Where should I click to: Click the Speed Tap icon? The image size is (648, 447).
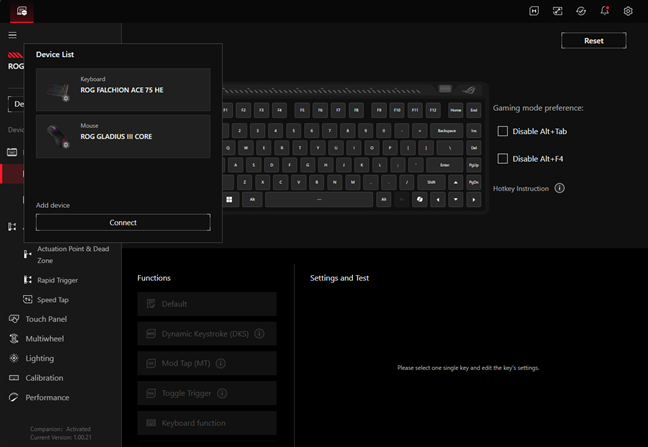click(x=28, y=300)
